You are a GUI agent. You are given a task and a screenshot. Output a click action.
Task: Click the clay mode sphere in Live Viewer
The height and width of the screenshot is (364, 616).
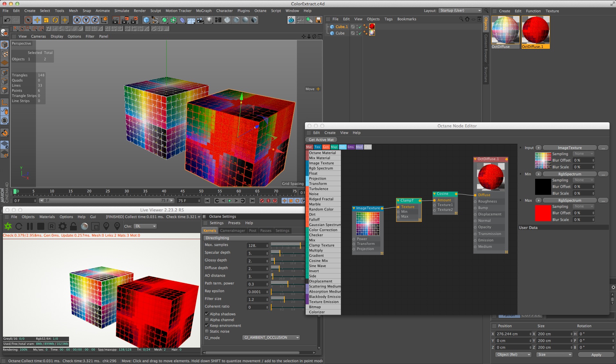[x=84, y=226]
